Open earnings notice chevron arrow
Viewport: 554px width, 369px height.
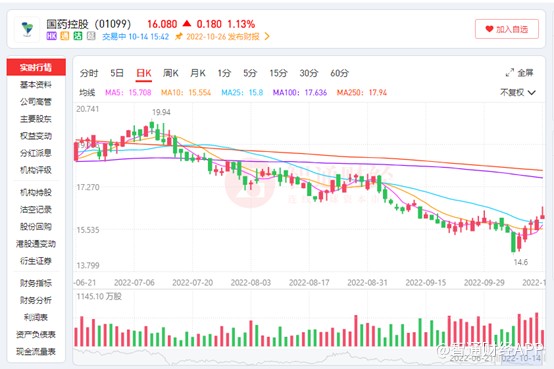pos(267,36)
